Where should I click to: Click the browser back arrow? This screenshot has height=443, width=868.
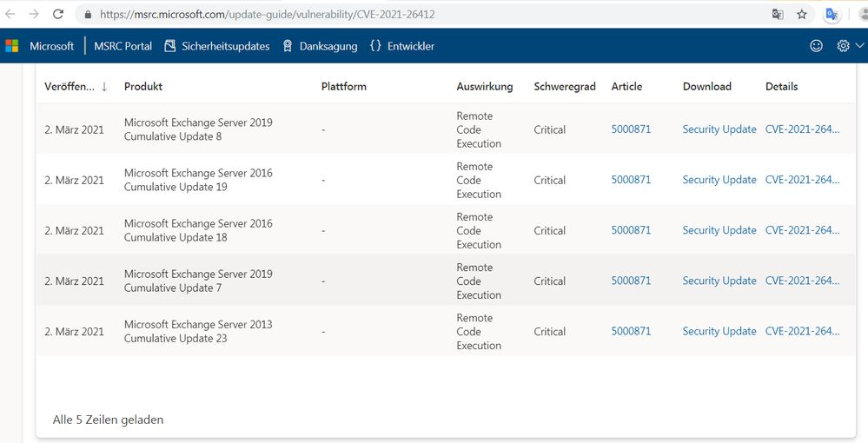coord(10,15)
